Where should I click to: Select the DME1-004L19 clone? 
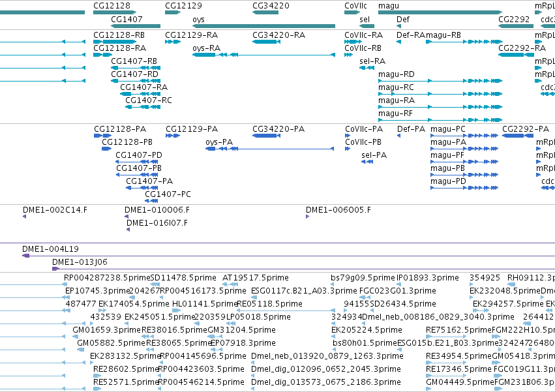51,249
